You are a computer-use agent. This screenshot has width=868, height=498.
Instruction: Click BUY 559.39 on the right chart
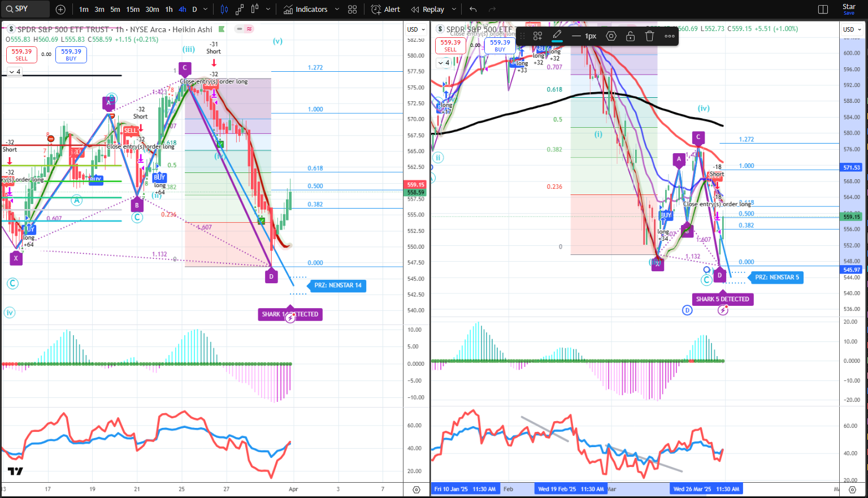(x=500, y=45)
